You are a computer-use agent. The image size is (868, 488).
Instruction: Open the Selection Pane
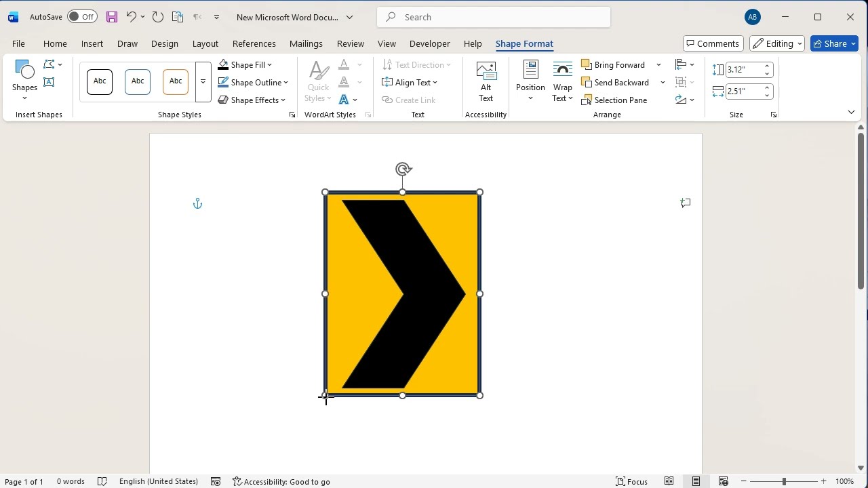pos(614,100)
